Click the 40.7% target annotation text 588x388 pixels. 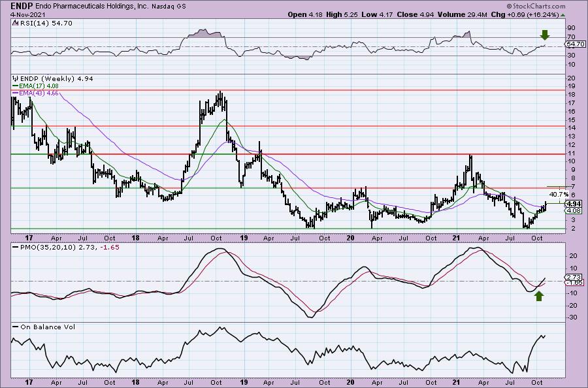(559, 194)
